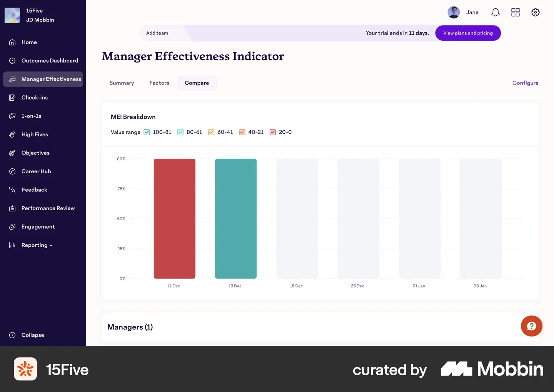Open the notifications bell

click(x=496, y=12)
